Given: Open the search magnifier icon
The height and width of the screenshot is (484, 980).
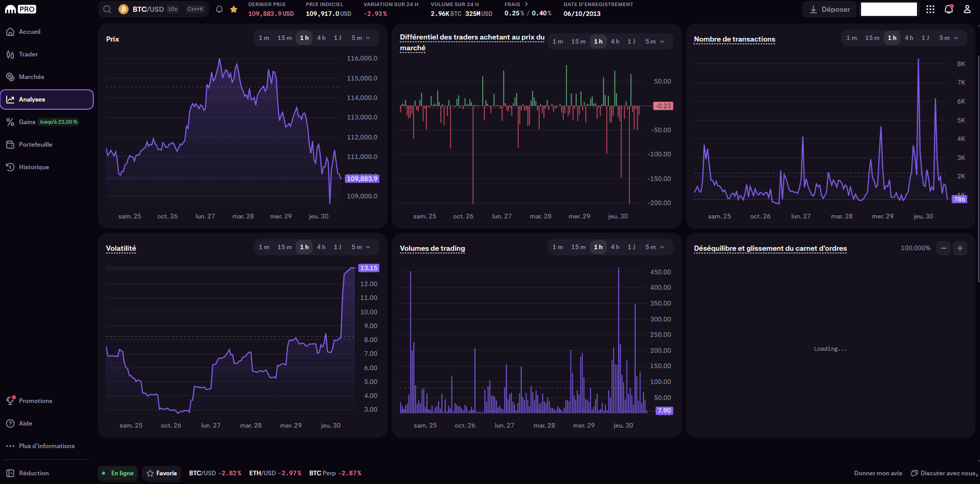Looking at the screenshot, I should coord(107,9).
